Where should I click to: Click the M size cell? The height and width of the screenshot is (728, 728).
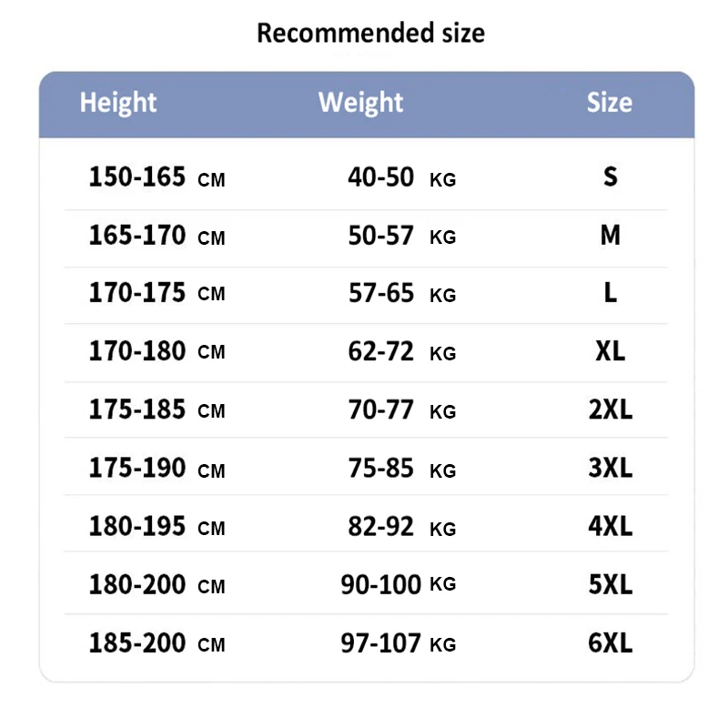click(x=610, y=236)
